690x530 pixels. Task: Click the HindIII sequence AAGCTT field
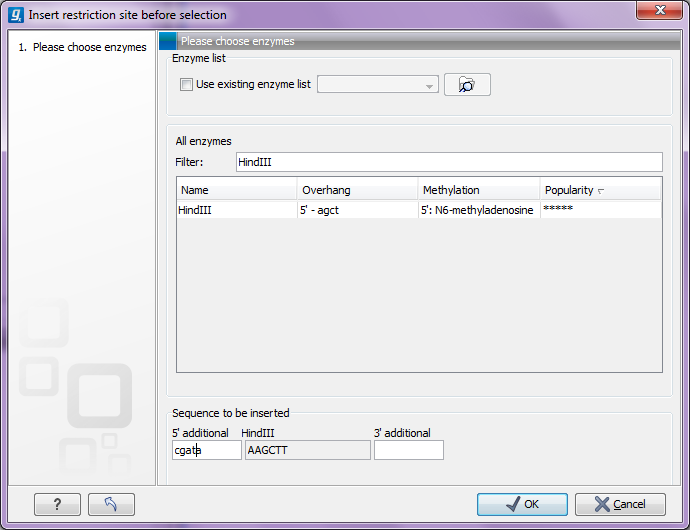tap(308, 450)
